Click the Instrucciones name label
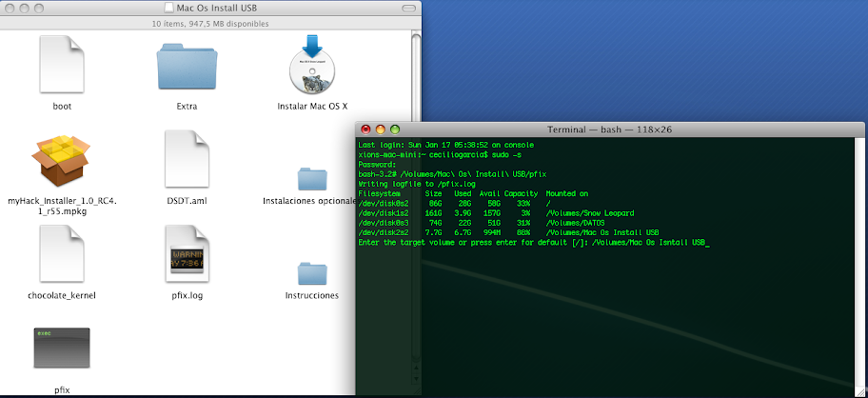Screen dimensions: 868x398 point(312,295)
